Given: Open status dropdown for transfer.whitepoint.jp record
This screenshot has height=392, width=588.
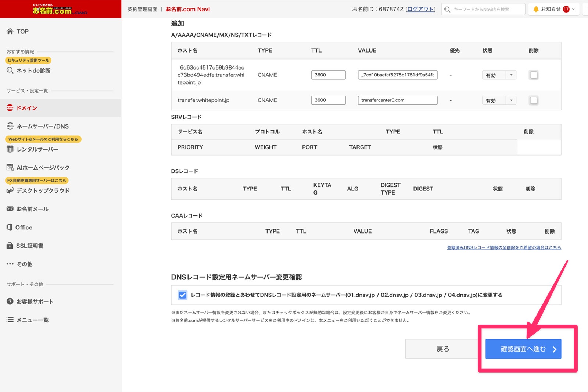Looking at the screenshot, I should tap(499, 100).
